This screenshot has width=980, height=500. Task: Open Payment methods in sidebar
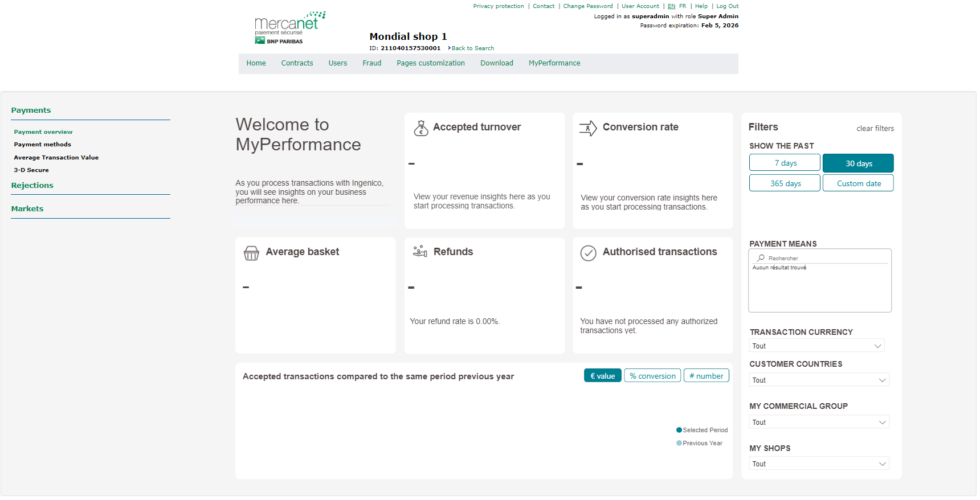point(43,145)
